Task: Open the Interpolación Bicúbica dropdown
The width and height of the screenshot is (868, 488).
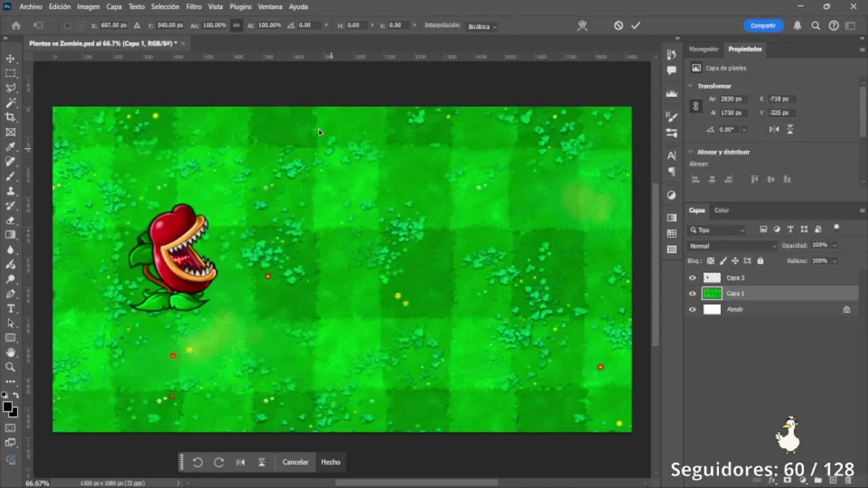Action: tap(481, 26)
